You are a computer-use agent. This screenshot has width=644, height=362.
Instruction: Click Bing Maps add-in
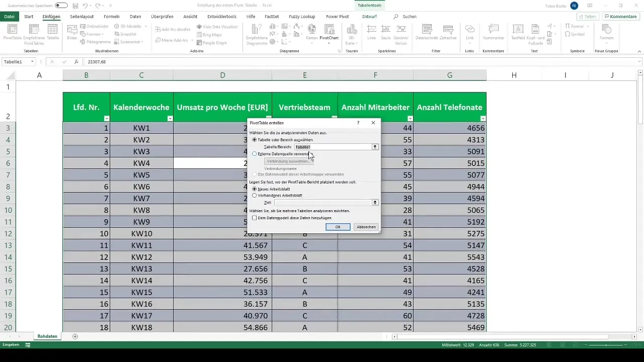coord(209,35)
